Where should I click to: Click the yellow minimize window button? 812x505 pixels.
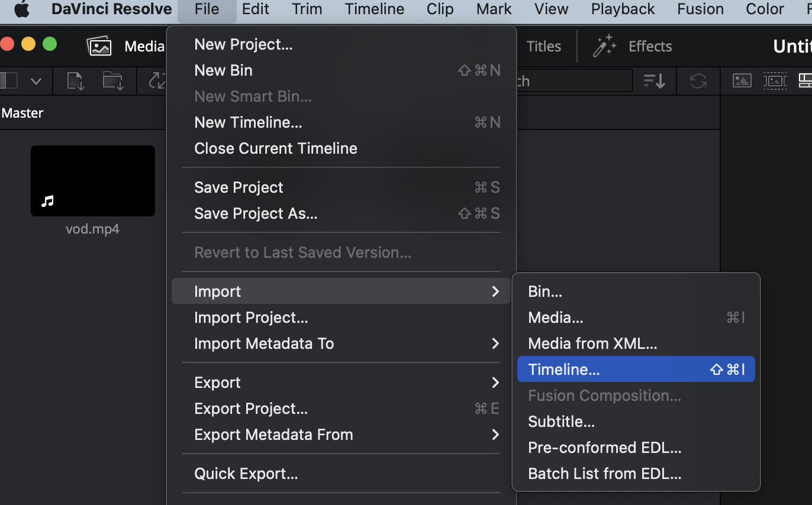(28, 44)
